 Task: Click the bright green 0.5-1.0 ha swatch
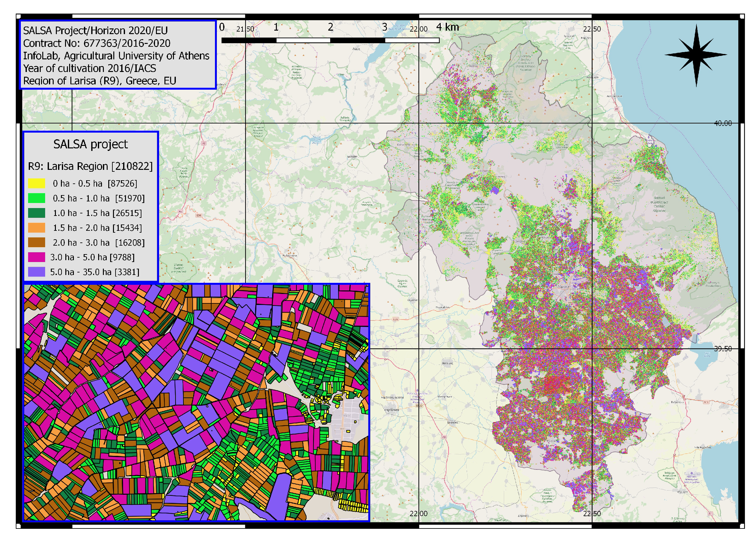pyautogui.click(x=36, y=198)
